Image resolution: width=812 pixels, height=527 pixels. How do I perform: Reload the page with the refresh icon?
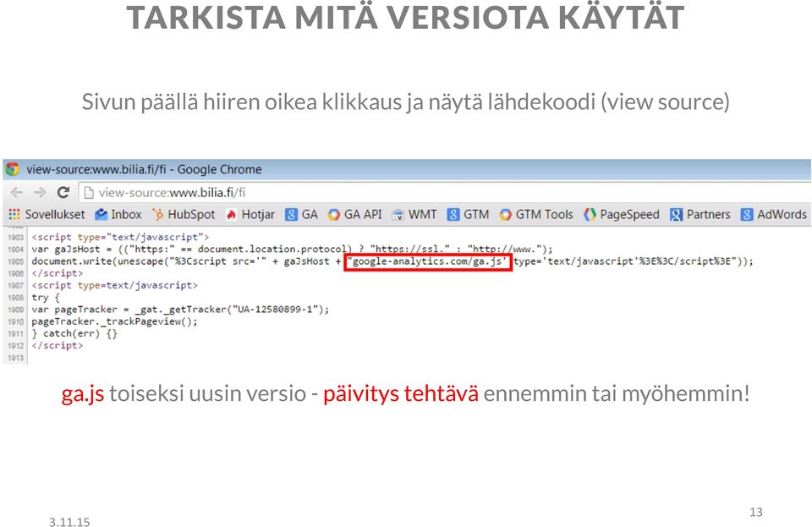click(x=63, y=193)
